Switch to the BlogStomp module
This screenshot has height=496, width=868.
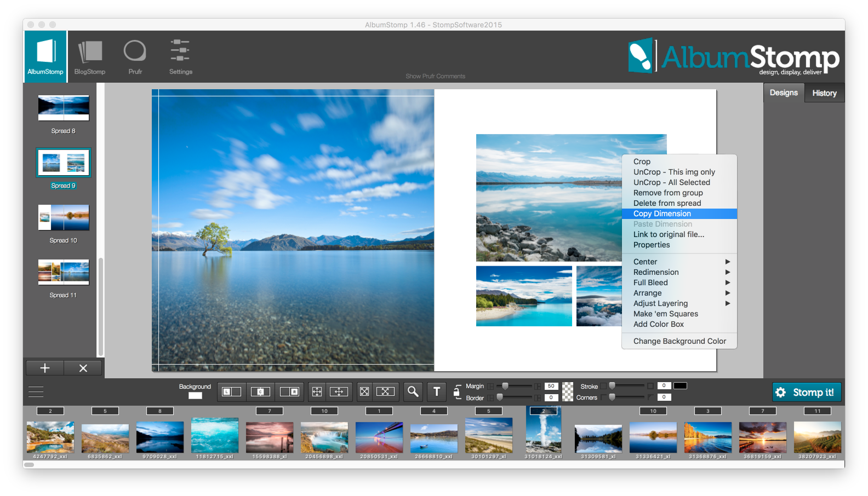90,57
